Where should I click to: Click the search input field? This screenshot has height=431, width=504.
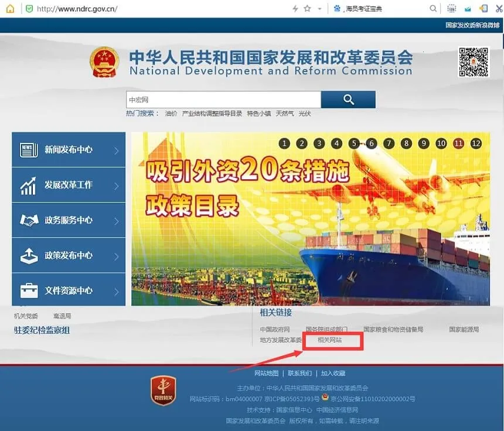coord(224,100)
